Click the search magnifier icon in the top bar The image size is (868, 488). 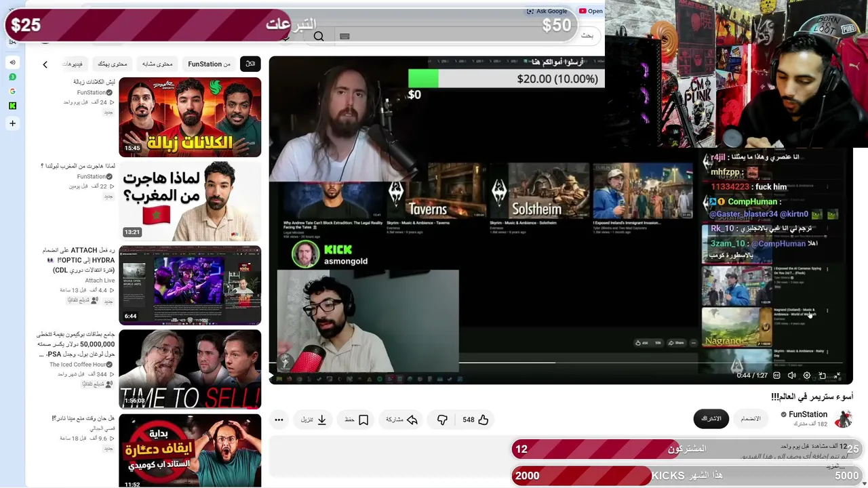319,37
